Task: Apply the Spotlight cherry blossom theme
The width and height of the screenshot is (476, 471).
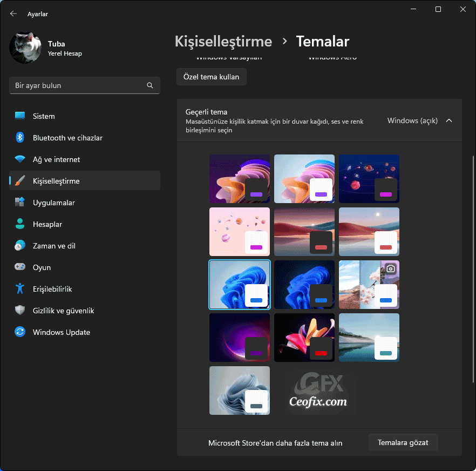Action: point(369,285)
